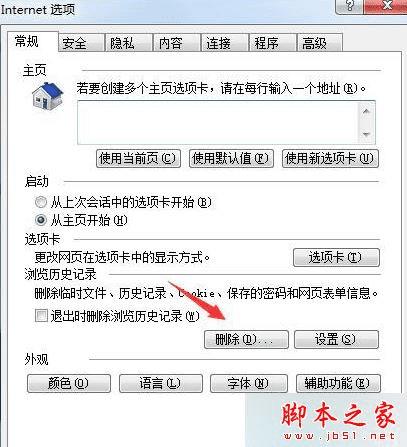The width and height of the screenshot is (407, 447).
Task: Enable 退出时删除浏览历史记录 checkbox
Action: point(41,315)
